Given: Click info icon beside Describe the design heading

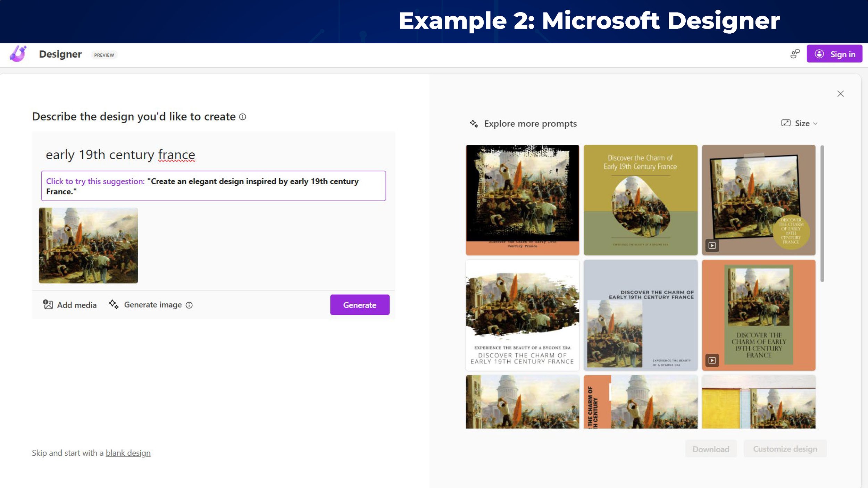Looking at the screenshot, I should [243, 117].
